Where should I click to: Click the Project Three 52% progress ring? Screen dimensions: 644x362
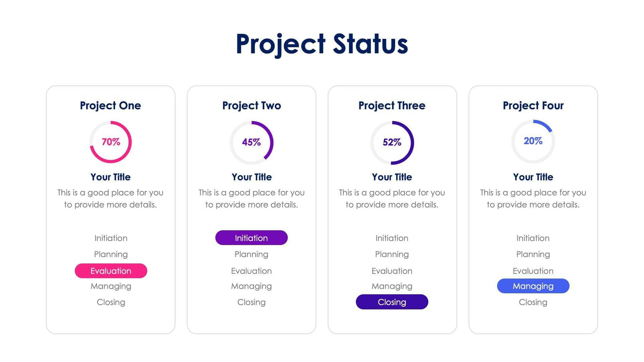[392, 142]
